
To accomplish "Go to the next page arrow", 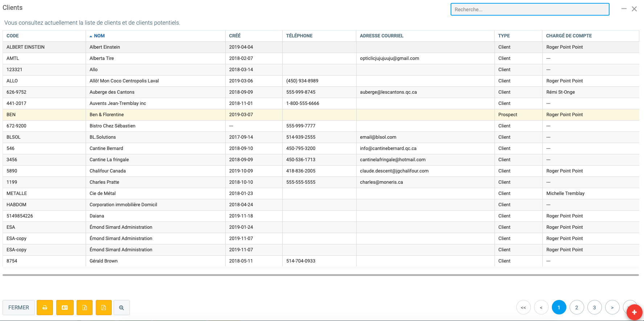I will (x=612, y=308).
